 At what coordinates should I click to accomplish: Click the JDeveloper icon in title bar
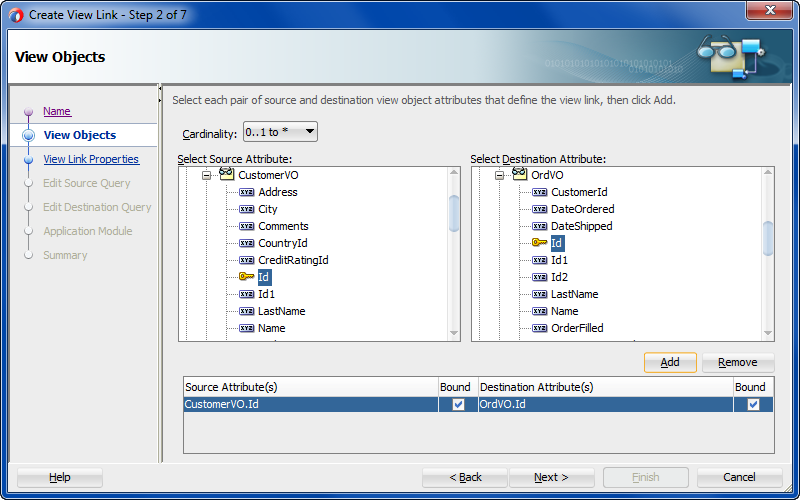pyautogui.click(x=16, y=15)
